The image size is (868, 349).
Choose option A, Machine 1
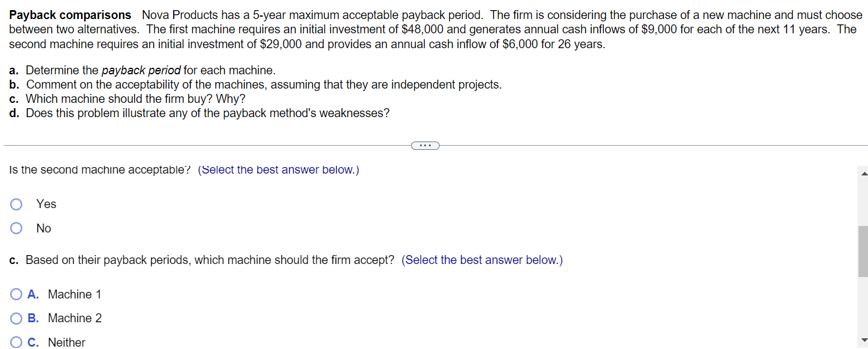coord(16,294)
